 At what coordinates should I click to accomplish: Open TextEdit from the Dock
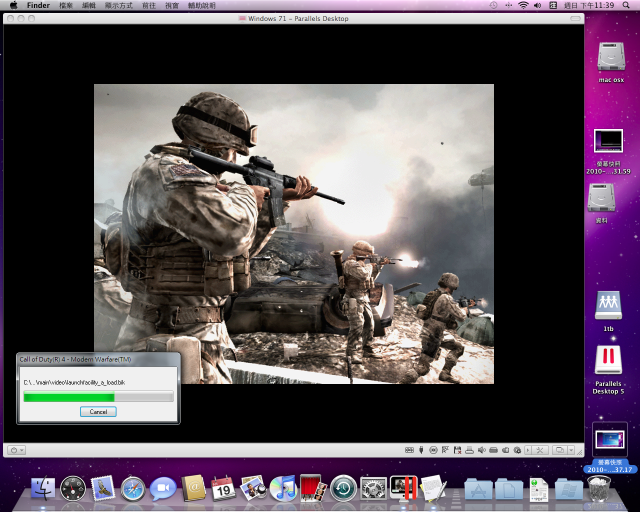(433, 488)
